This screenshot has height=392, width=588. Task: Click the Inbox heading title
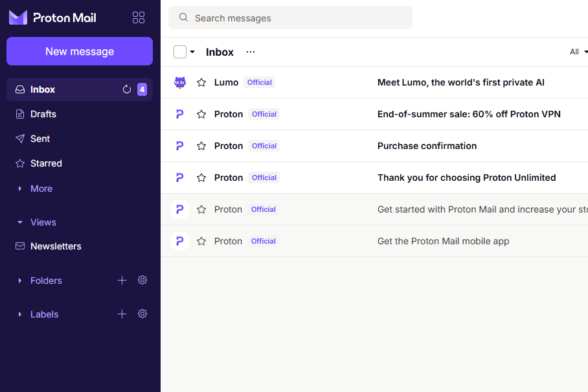[220, 52]
